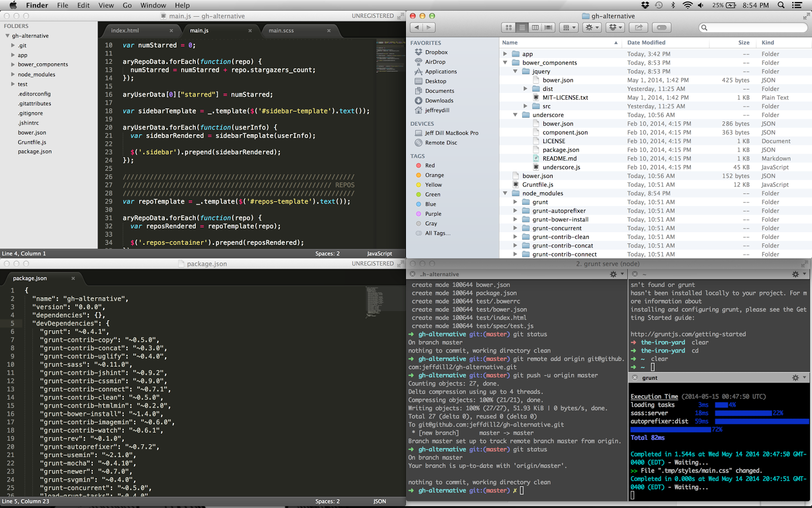
Task: Switch Finder to Cover Flow view
Action: [549, 27]
